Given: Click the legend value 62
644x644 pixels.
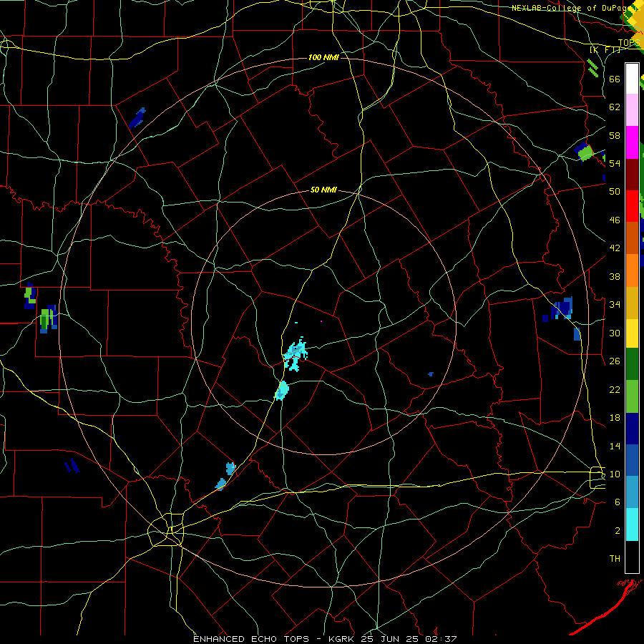Looking at the screenshot, I should click(x=615, y=107).
